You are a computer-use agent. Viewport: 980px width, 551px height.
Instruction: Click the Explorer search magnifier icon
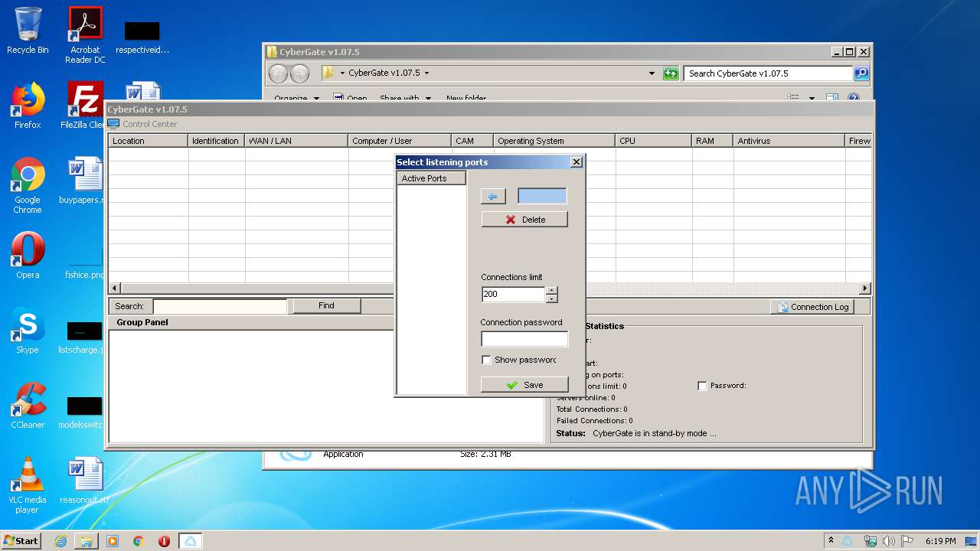(861, 73)
